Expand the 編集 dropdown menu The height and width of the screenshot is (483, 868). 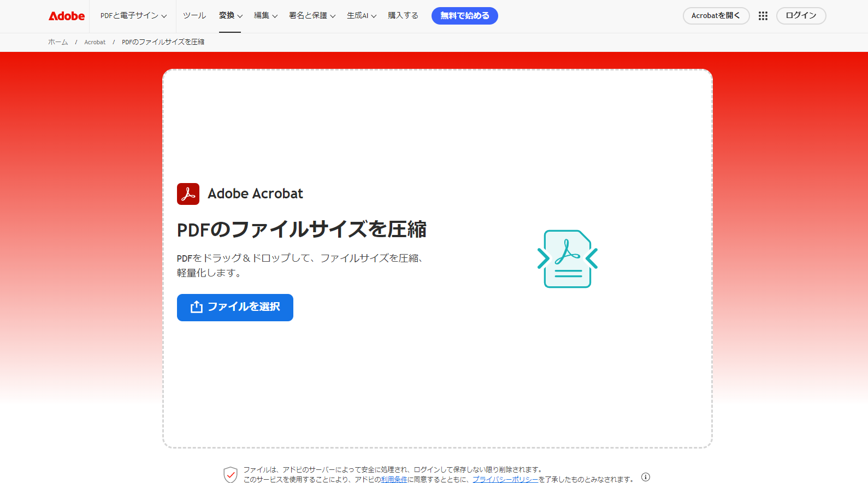click(x=265, y=16)
